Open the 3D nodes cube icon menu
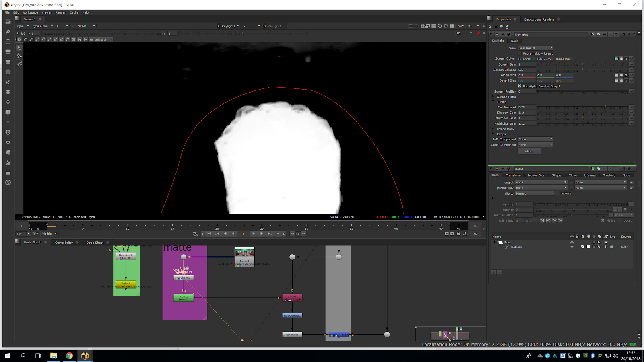 point(8,112)
